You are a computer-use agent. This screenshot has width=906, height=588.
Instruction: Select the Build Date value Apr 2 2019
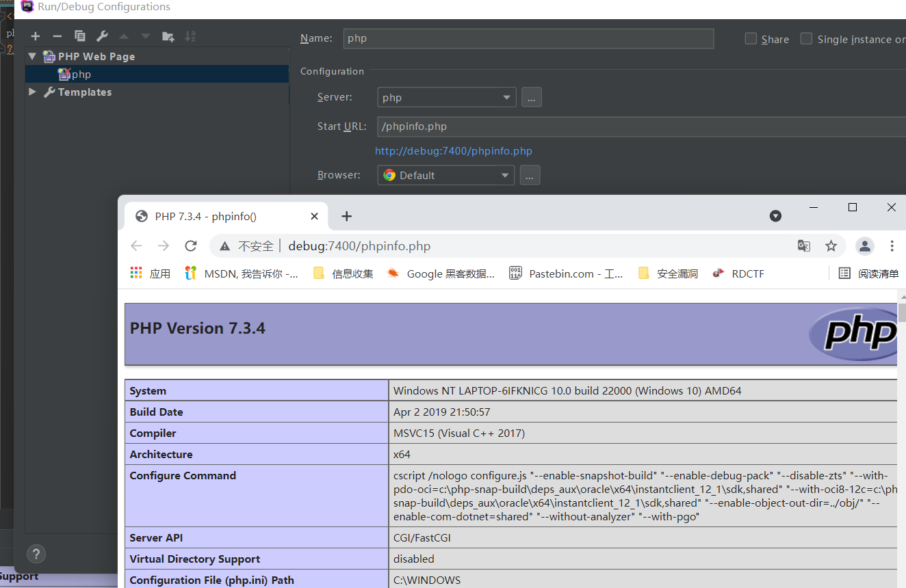click(x=441, y=412)
